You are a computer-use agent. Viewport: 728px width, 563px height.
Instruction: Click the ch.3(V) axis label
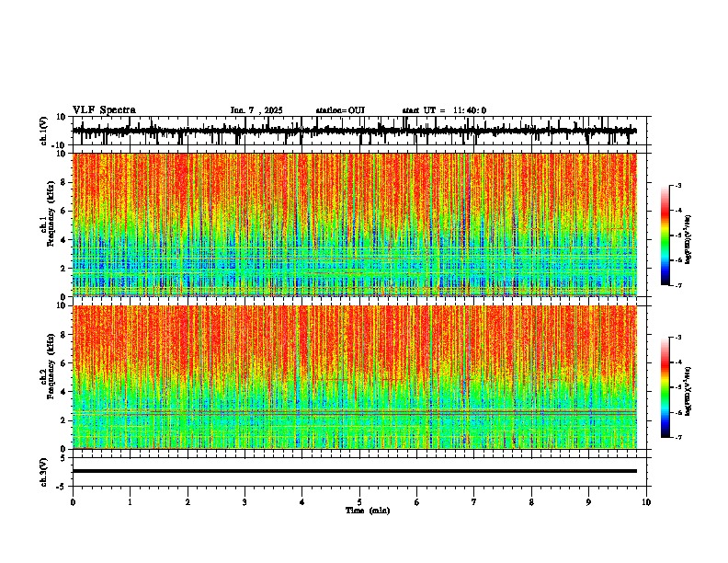(44, 473)
